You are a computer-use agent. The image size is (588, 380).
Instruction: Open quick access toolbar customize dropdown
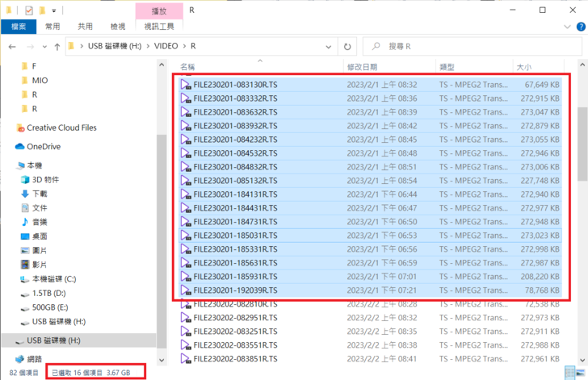coord(54,10)
